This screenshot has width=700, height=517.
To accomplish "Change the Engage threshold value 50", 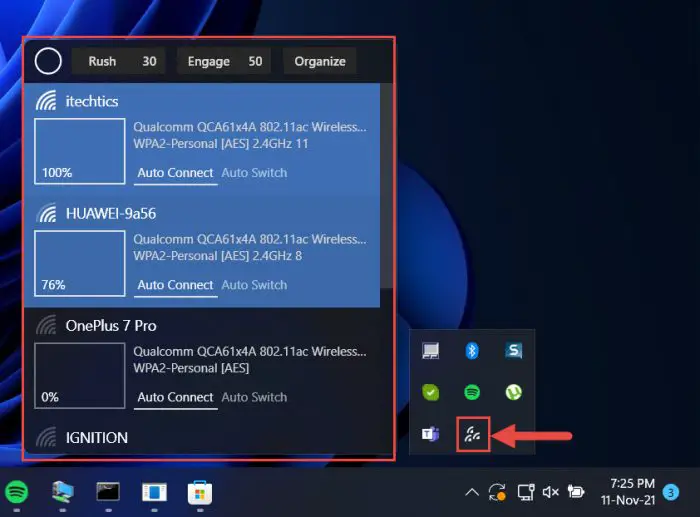I will pos(255,61).
